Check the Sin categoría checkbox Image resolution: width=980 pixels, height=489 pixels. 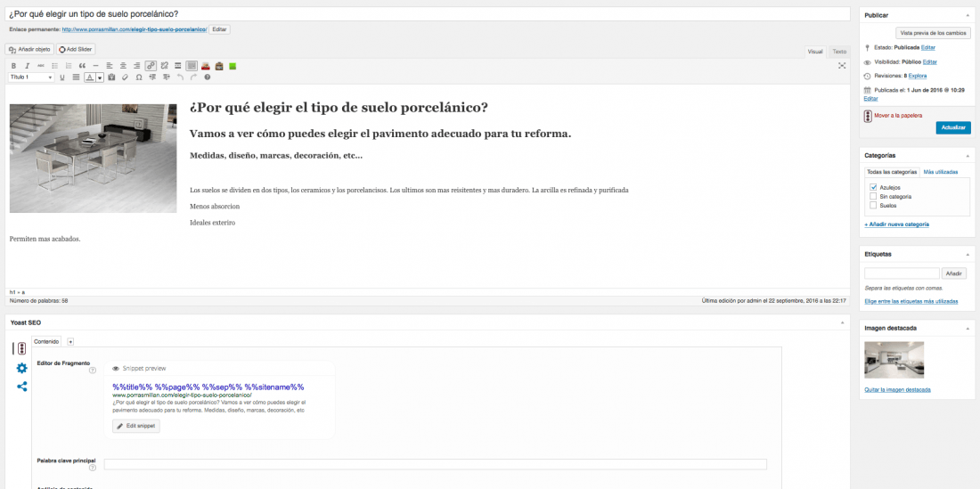(x=873, y=196)
